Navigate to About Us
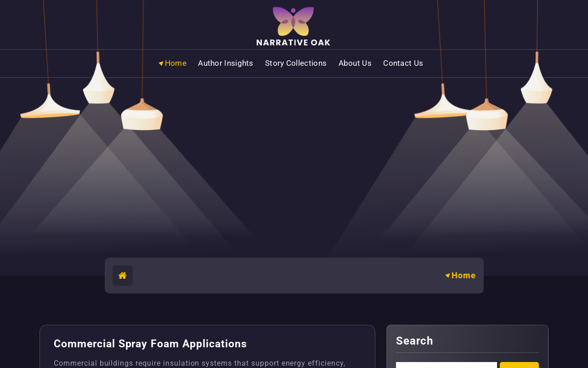This screenshot has width=588, height=368. coord(355,63)
